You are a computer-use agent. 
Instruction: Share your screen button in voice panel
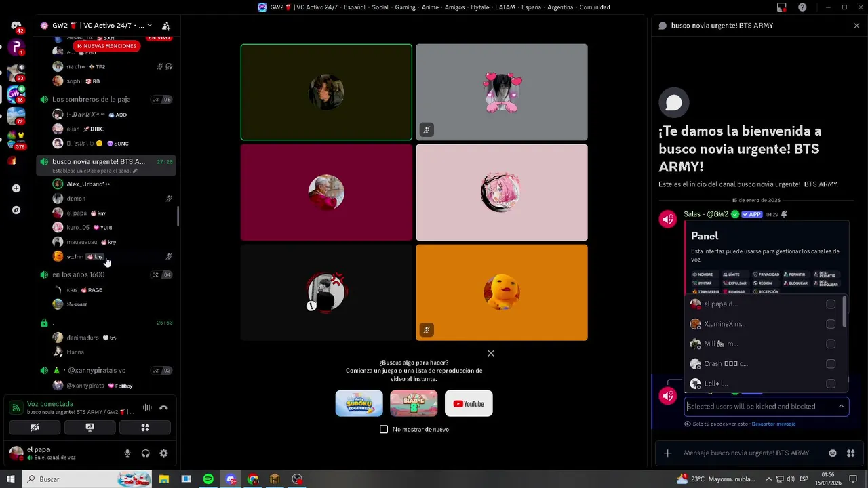pos(90,428)
